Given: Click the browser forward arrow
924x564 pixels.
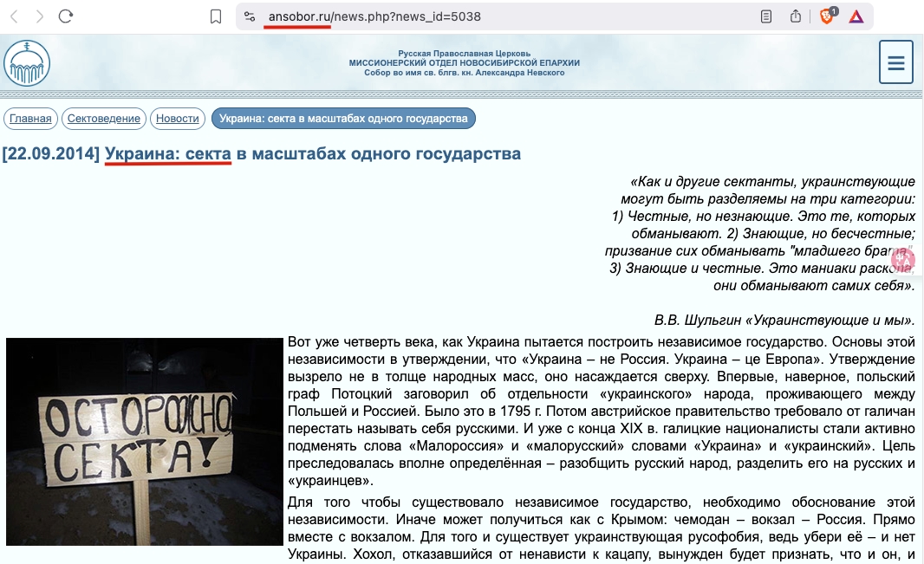Looking at the screenshot, I should [40, 16].
